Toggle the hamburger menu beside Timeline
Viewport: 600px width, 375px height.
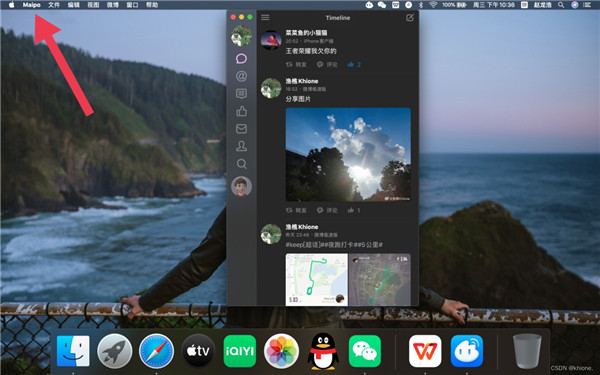[x=265, y=18]
